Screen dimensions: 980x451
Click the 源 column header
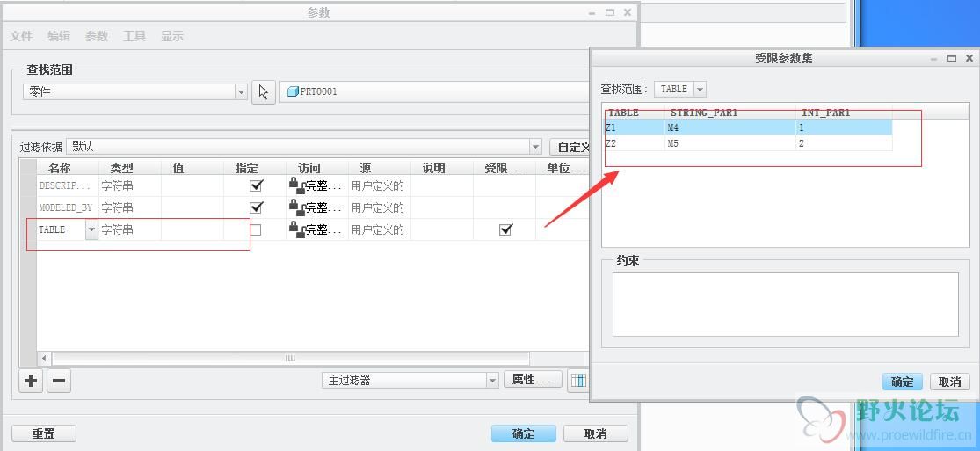(x=366, y=168)
